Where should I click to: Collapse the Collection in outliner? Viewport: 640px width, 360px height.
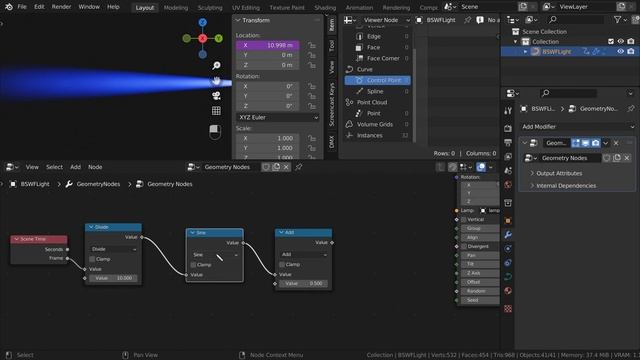[x=516, y=42]
